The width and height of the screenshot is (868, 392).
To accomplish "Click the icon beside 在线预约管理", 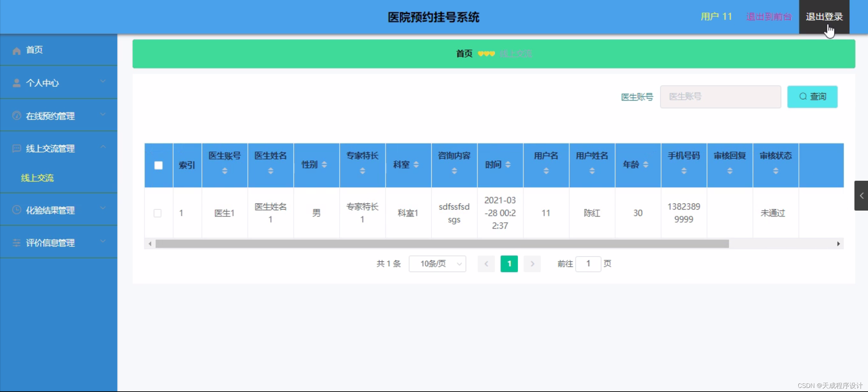I will coord(16,116).
